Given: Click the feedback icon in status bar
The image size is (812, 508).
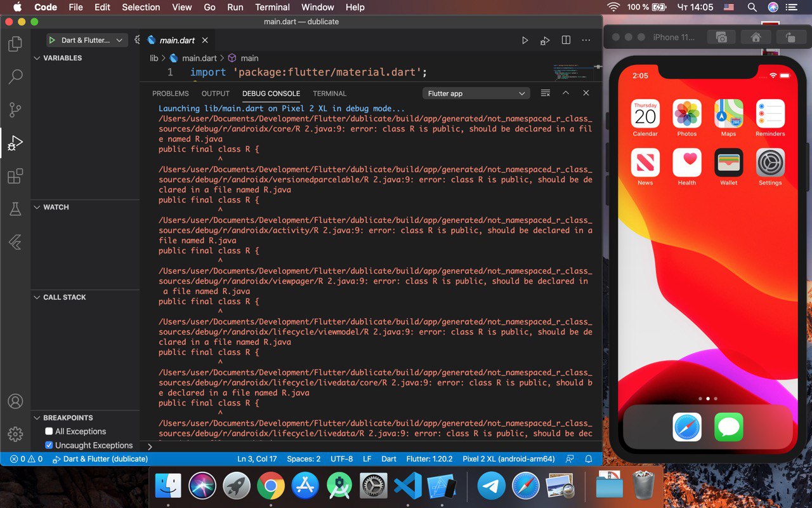Looking at the screenshot, I should 570,458.
